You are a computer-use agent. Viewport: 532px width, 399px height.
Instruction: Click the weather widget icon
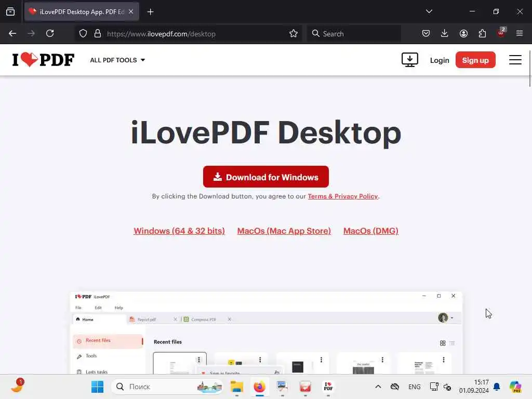tap(17, 386)
